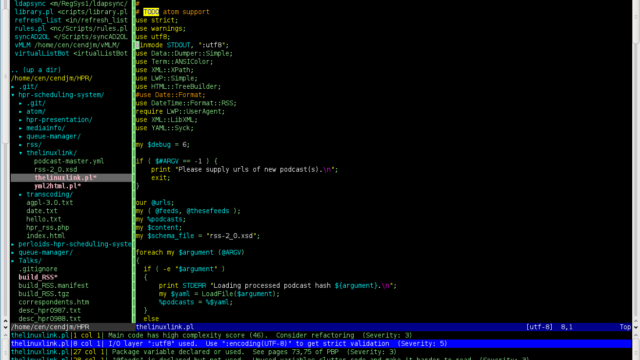The height and width of the screenshot is (360, 640).
Task: Click the highlighted TODO comment
Action: (x=151, y=12)
